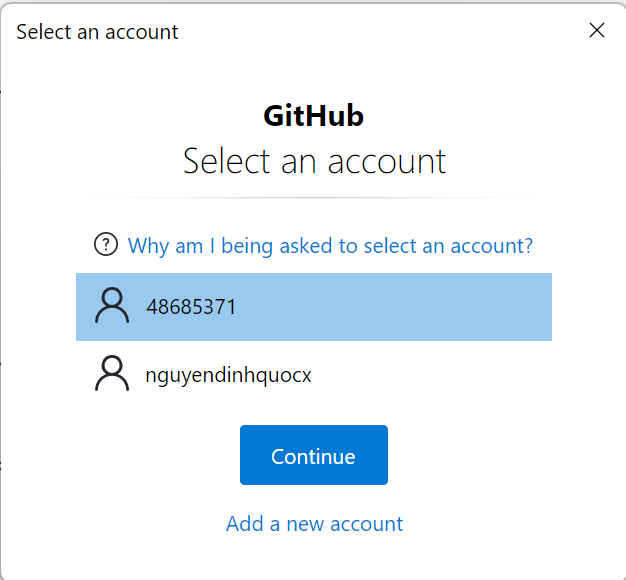Click empty highlighted area right of 48685371

[420, 307]
